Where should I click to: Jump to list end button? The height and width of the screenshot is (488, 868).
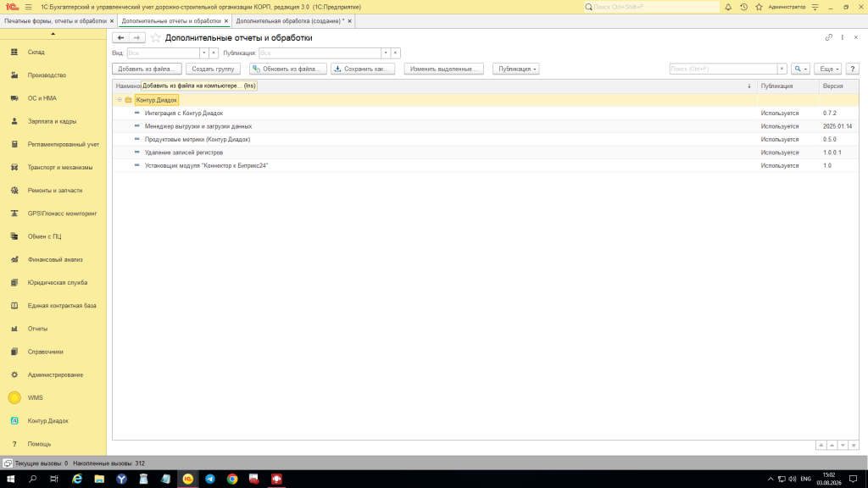(x=854, y=446)
